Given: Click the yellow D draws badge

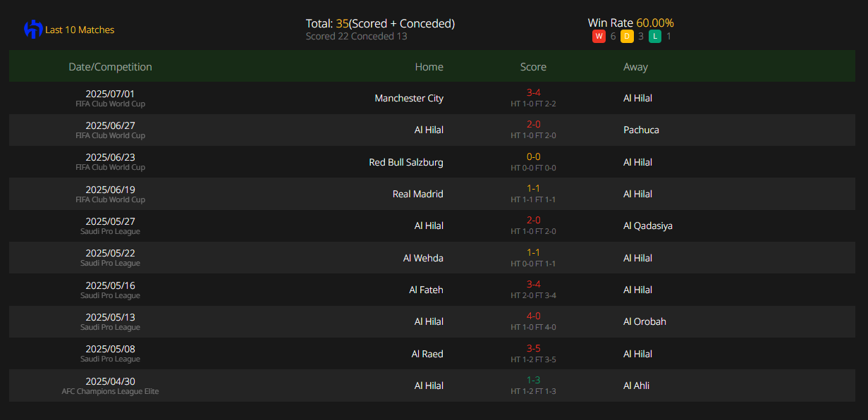Looking at the screenshot, I should [627, 36].
